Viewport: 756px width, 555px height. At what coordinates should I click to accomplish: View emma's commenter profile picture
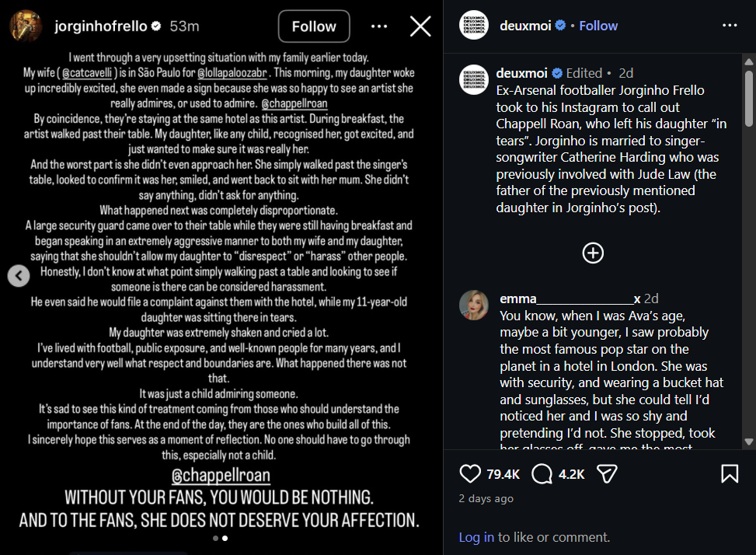pyautogui.click(x=474, y=305)
